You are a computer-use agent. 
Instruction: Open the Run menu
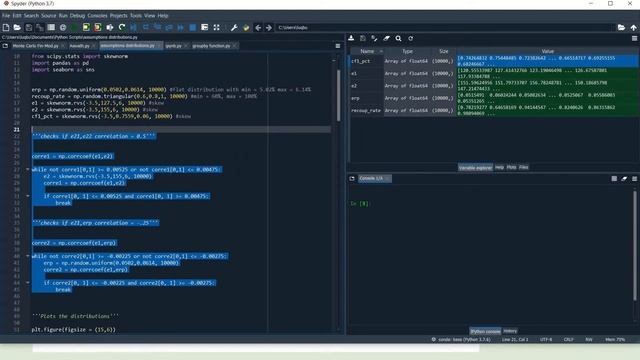pos(63,16)
